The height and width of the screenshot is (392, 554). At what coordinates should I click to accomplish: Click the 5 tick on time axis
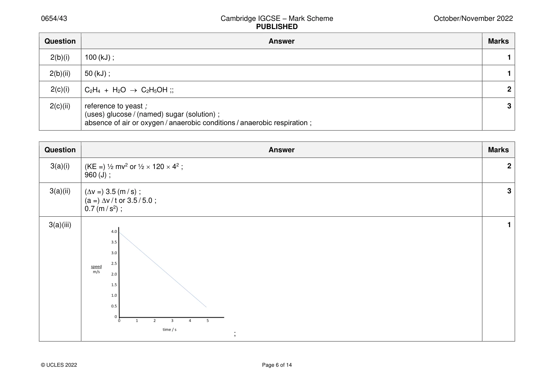pos(208,321)
